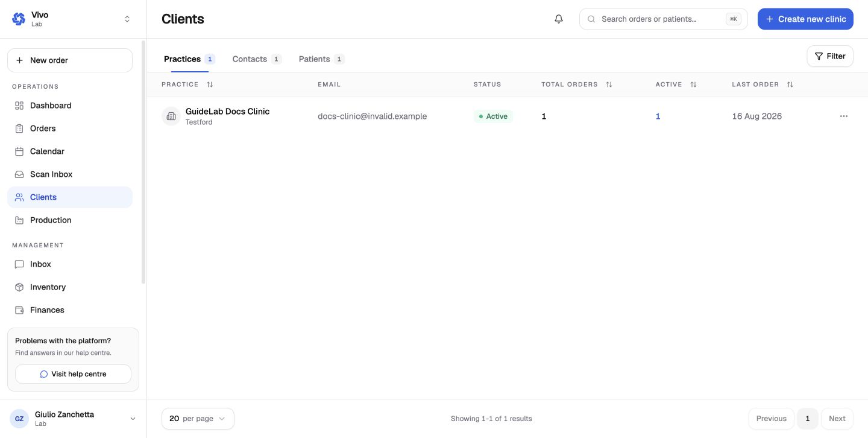868x438 pixels.
Task: Sort by Last Order column arrows
Action: (790, 84)
